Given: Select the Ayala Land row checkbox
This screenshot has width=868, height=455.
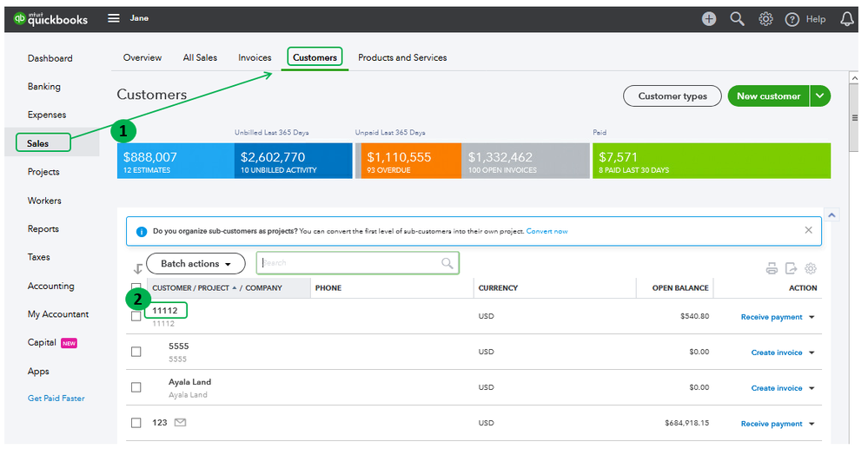Looking at the screenshot, I should tap(136, 387).
